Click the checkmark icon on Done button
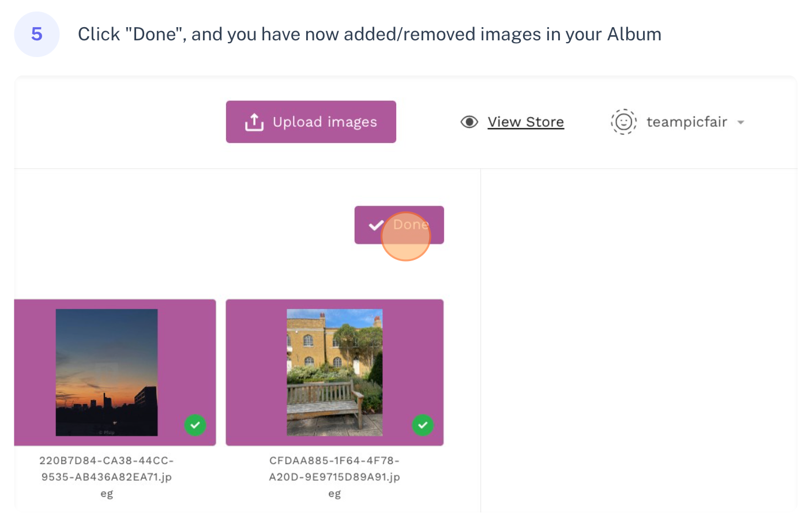The height and width of the screenshot is (521, 812). click(376, 225)
